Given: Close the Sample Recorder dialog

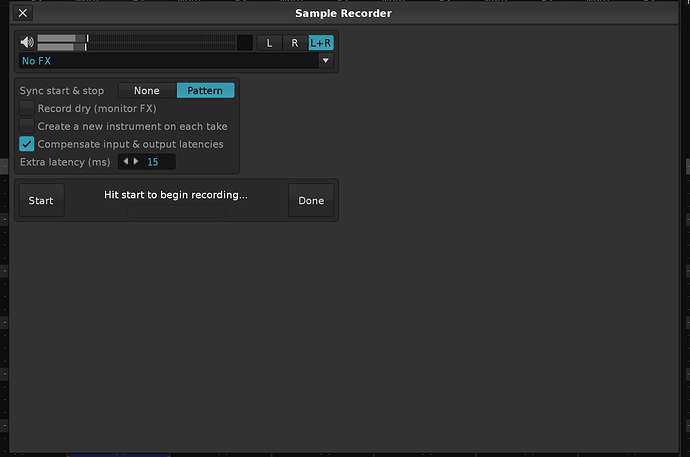Looking at the screenshot, I should click(x=23, y=13).
